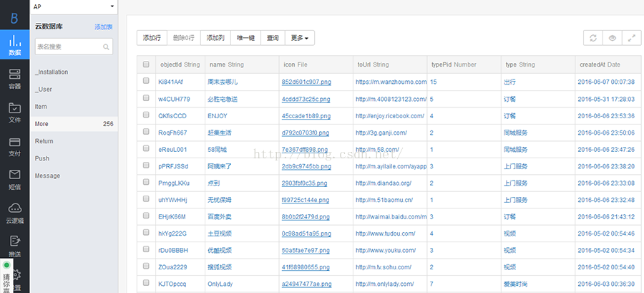Focus the 表名搜索 search field
Viewport: 644px width, 293px height.
pos(74,47)
